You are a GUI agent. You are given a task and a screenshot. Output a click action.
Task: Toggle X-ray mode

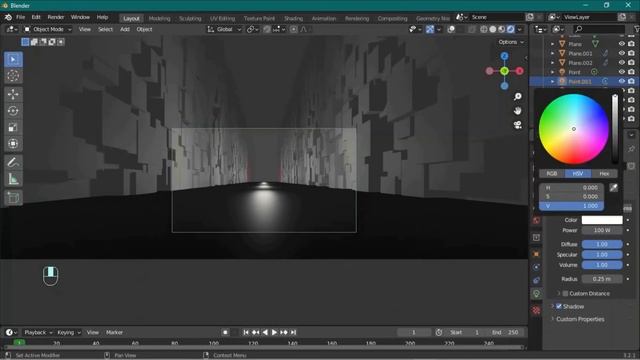[x=472, y=29]
